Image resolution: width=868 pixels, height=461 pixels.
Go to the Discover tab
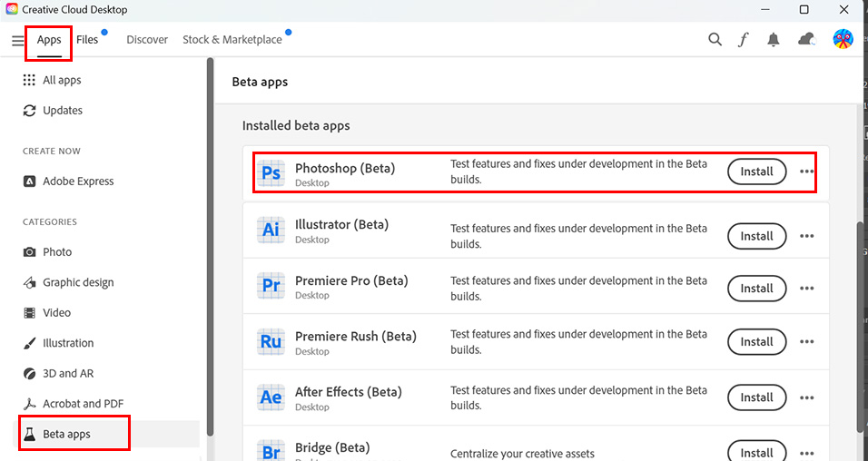coord(147,40)
